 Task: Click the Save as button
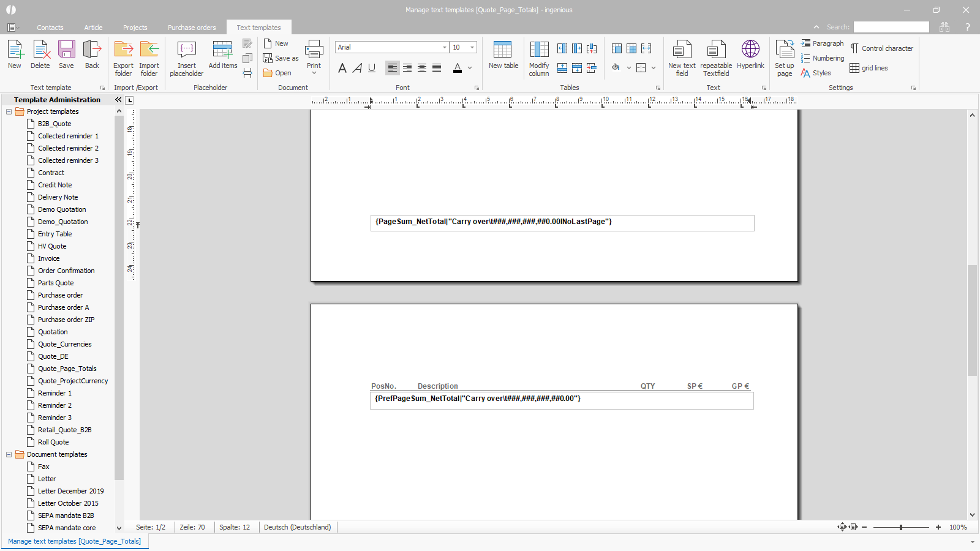click(281, 58)
